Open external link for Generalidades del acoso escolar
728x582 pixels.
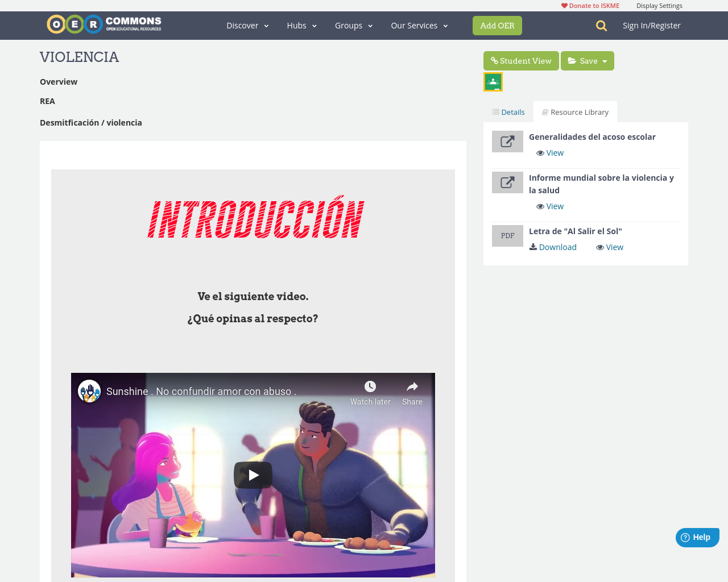pos(507,140)
